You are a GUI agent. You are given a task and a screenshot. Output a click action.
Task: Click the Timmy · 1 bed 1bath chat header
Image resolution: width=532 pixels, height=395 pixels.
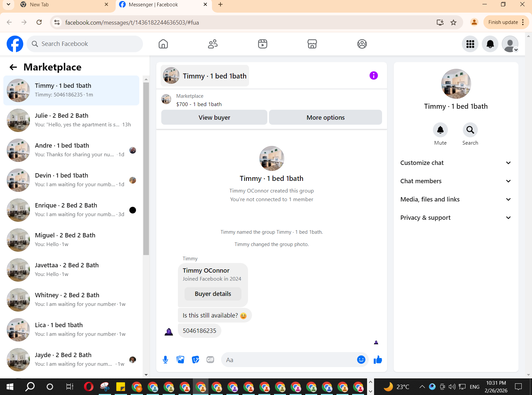pos(205,76)
